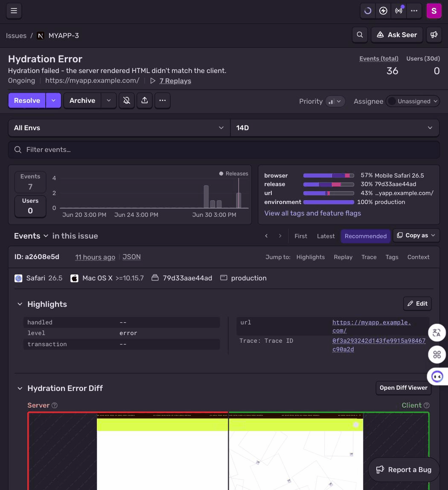Image resolution: width=448 pixels, height=490 pixels.
Task: Go to previous event arrow
Action: 266,236
